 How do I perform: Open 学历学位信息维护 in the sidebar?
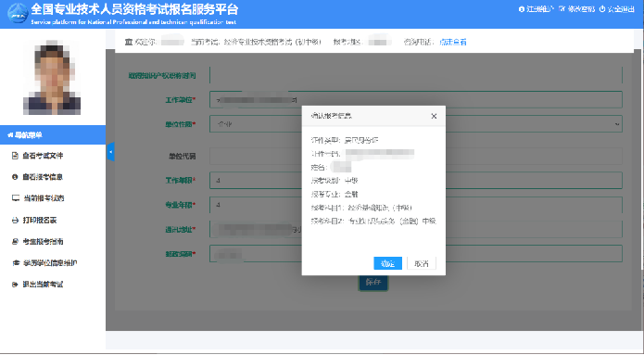50,263
